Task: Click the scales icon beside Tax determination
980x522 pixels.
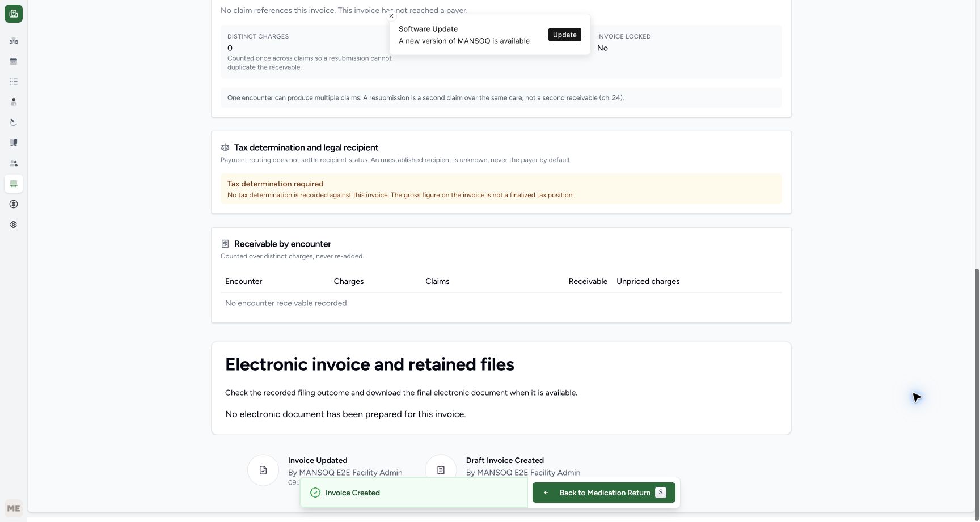Action: click(225, 147)
